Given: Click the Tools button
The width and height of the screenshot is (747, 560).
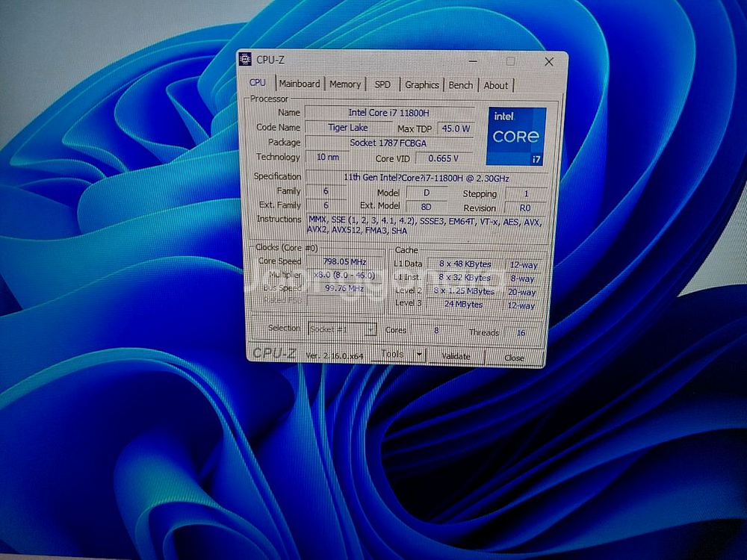Looking at the screenshot, I should tap(394, 355).
